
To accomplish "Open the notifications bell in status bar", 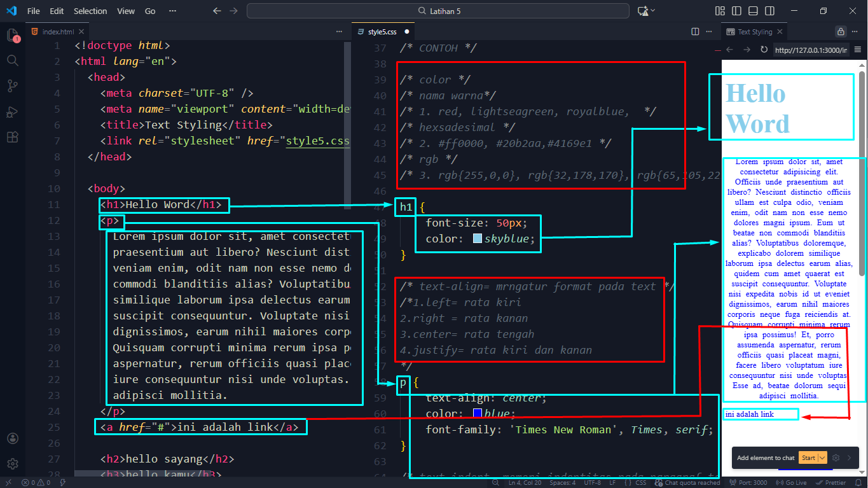I will point(859,483).
